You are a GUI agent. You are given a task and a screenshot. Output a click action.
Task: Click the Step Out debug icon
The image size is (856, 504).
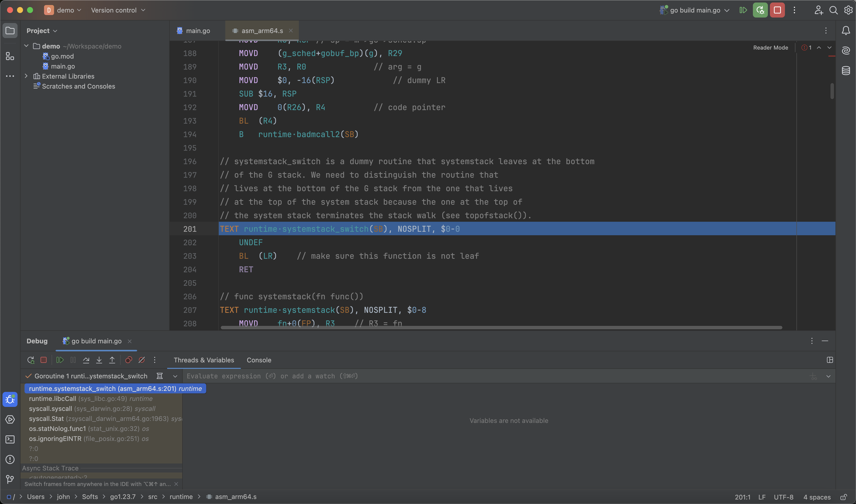tap(112, 360)
